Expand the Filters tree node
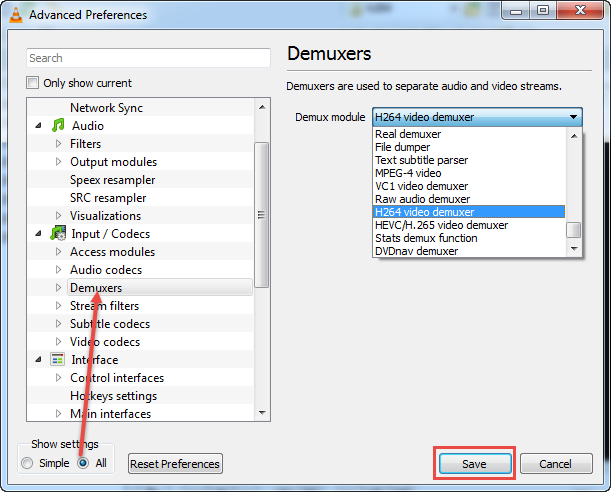 click(x=58, y=144)
